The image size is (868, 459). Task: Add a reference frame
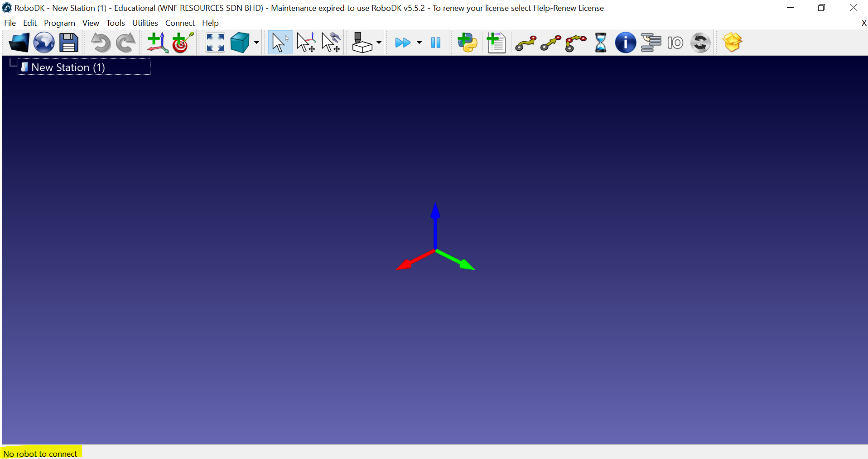(157, 43)
